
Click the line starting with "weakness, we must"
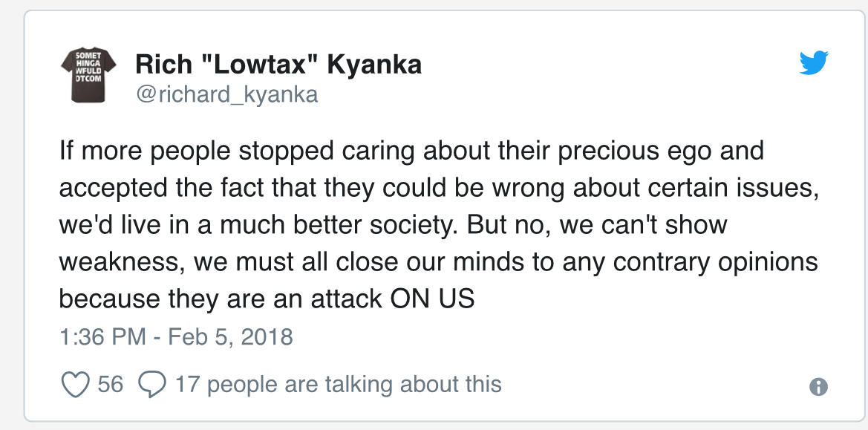click(x=438, y=261)
